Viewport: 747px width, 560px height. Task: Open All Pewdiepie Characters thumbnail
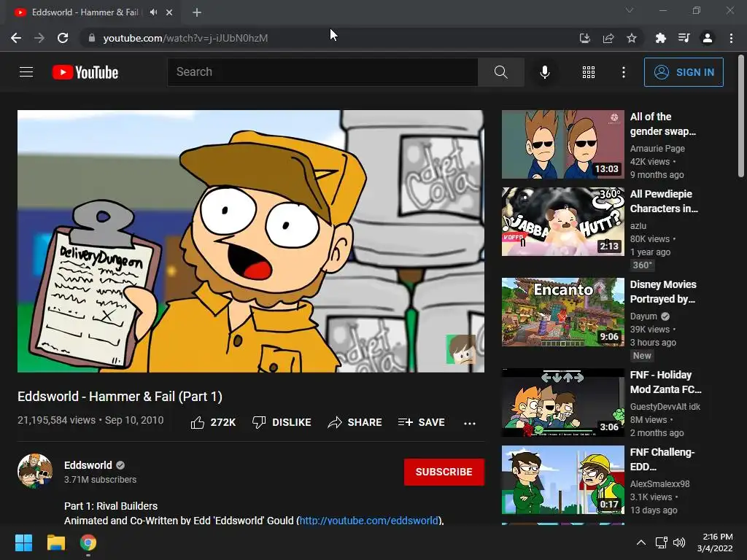[562, 222]
